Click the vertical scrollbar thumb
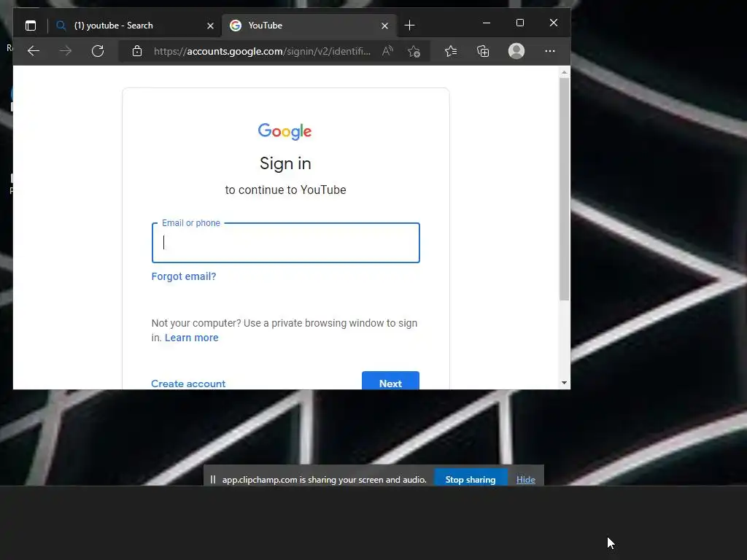 (564, 189)
